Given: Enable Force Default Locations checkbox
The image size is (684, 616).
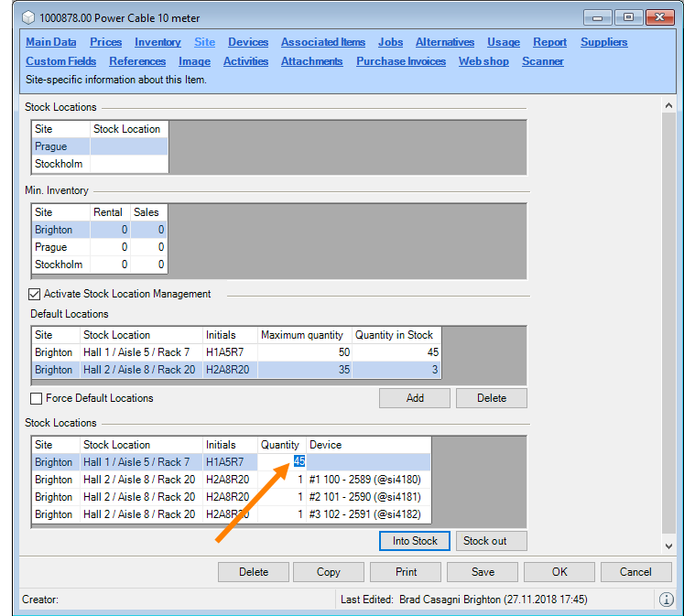Looking at the screenshot, I should coord(37,398).
